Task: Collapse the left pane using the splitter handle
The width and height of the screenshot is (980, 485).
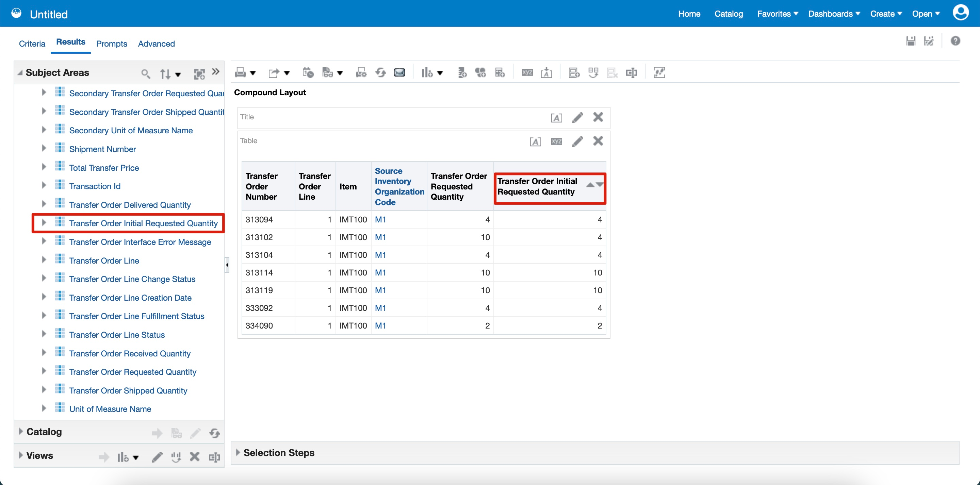Action: click(x=227, y=265)
